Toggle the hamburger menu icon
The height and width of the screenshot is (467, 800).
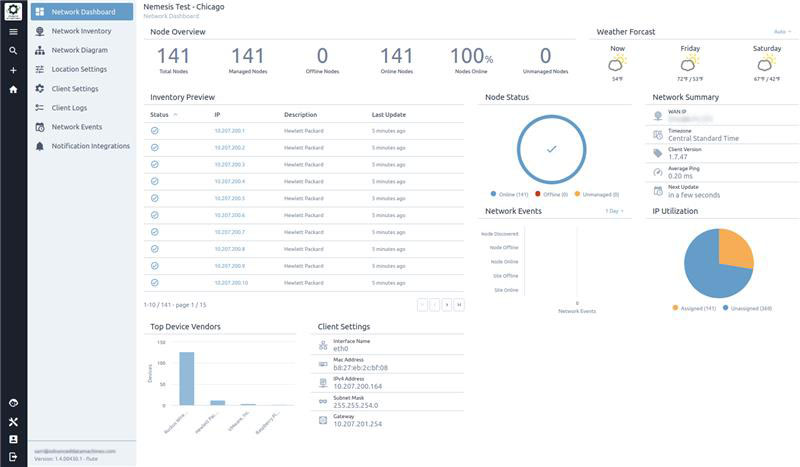click(x=13, y=32)
